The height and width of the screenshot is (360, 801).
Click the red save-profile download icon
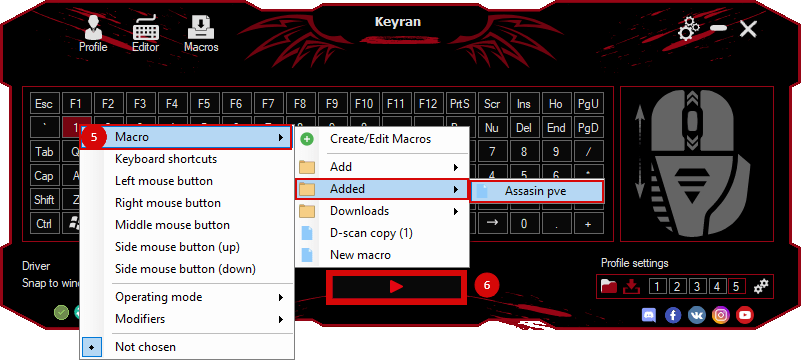pyautogui.click(x=631, y=286)
